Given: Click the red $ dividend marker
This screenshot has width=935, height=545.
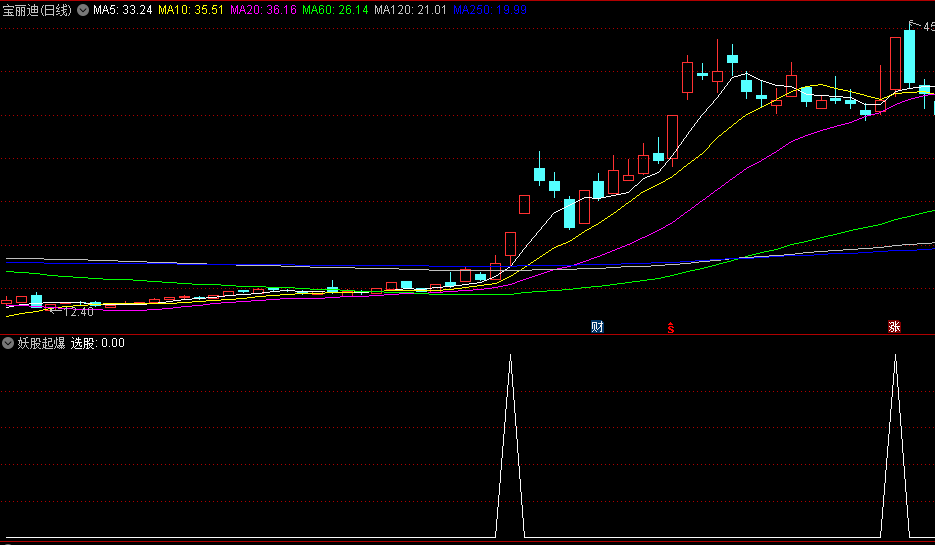Looking at the screenshot, I should pos(670,327).
